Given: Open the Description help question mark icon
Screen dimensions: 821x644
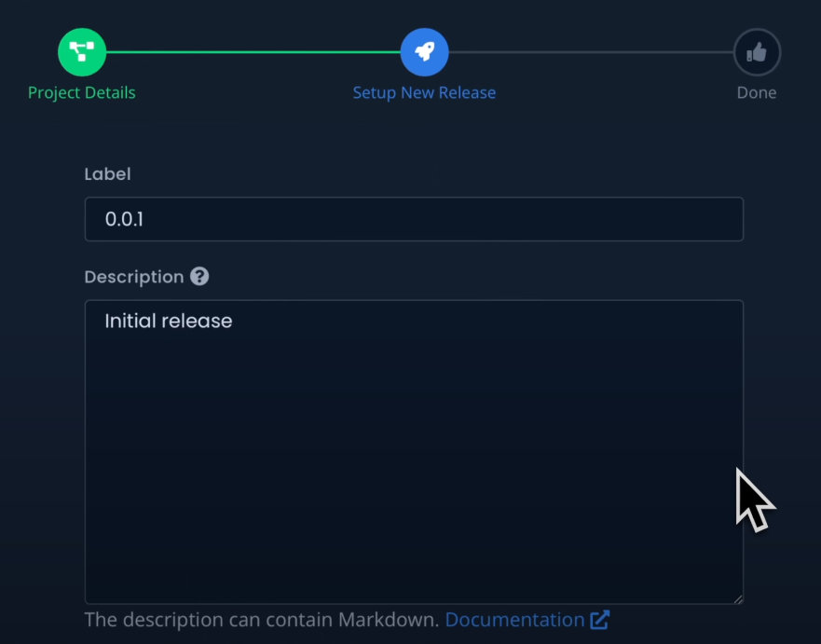Looking at the screenshot, I should point(200,276).
